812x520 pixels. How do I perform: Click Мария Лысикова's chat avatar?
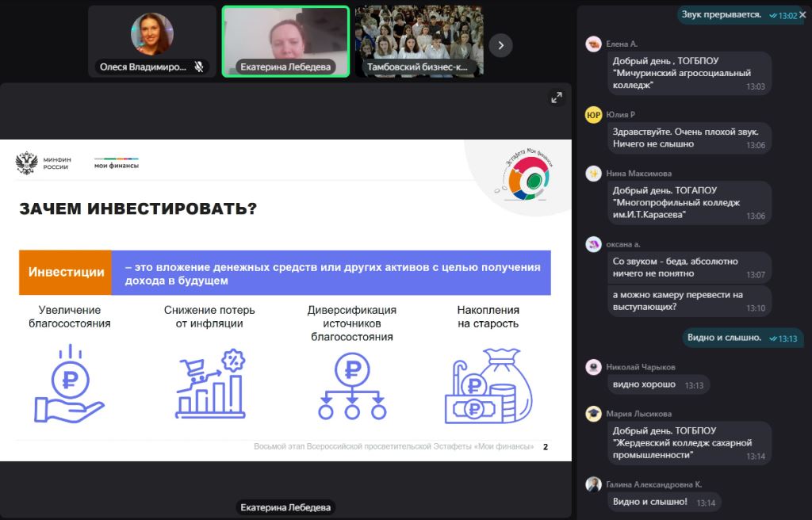pos(593,414)
